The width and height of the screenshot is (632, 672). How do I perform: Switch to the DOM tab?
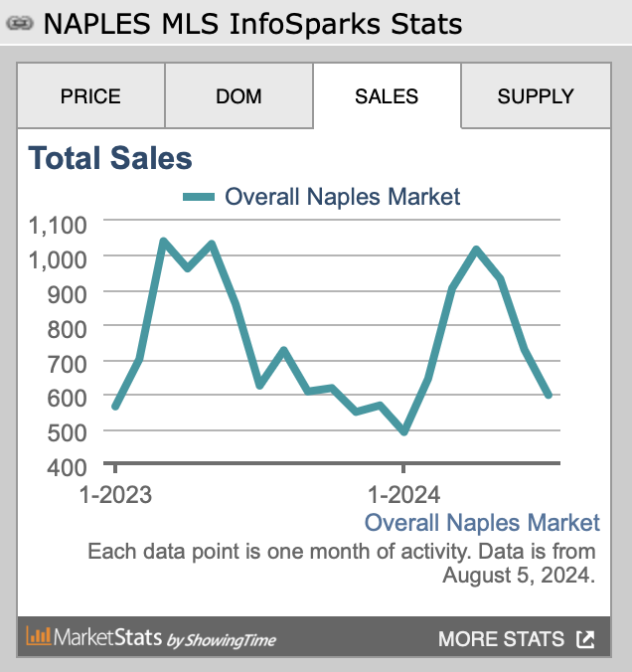[239, 96]
